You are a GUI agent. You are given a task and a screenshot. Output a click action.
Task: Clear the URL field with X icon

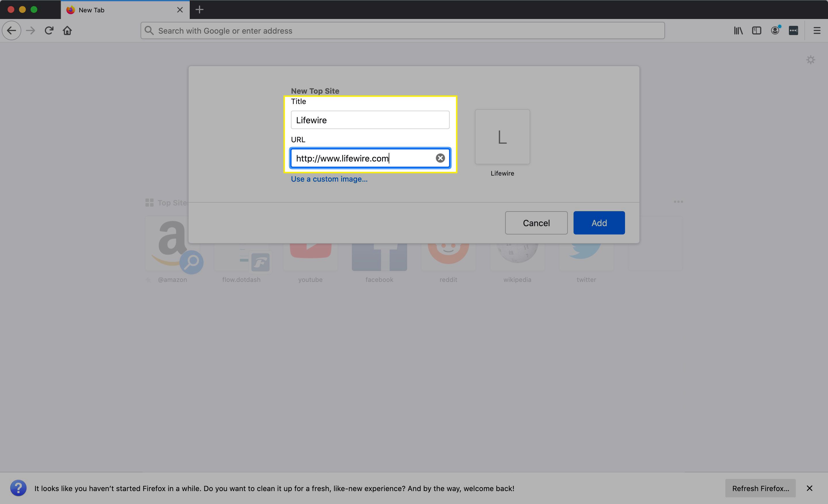pyautogui.click(x=440, y=158)
